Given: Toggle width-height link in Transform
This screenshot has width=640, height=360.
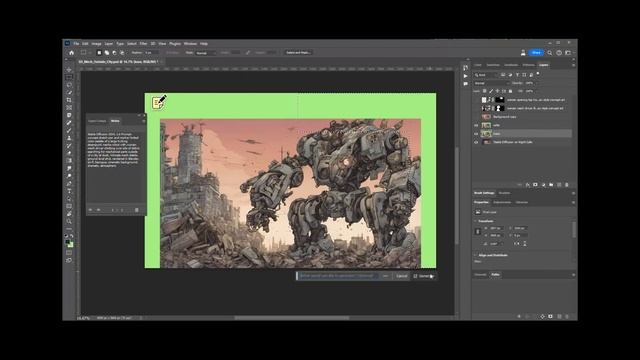Looking at the screenshot, I should 478,231.
